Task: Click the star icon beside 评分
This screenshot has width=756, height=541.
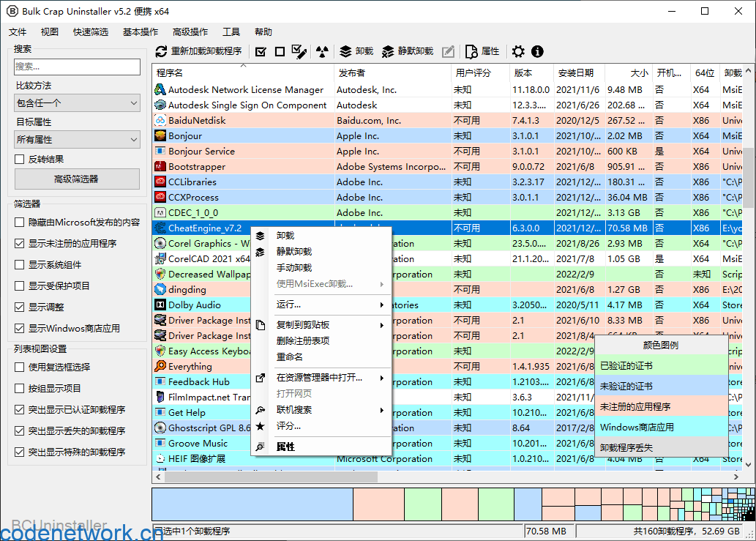Action: pos(261,426)
